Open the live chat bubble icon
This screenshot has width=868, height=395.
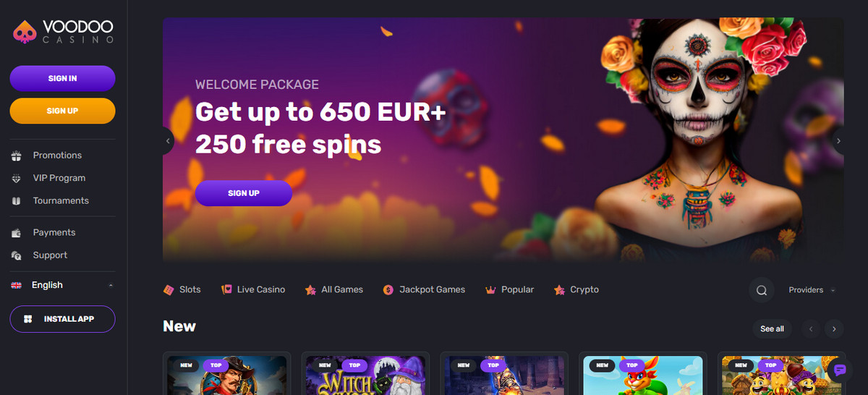point(840,370)
